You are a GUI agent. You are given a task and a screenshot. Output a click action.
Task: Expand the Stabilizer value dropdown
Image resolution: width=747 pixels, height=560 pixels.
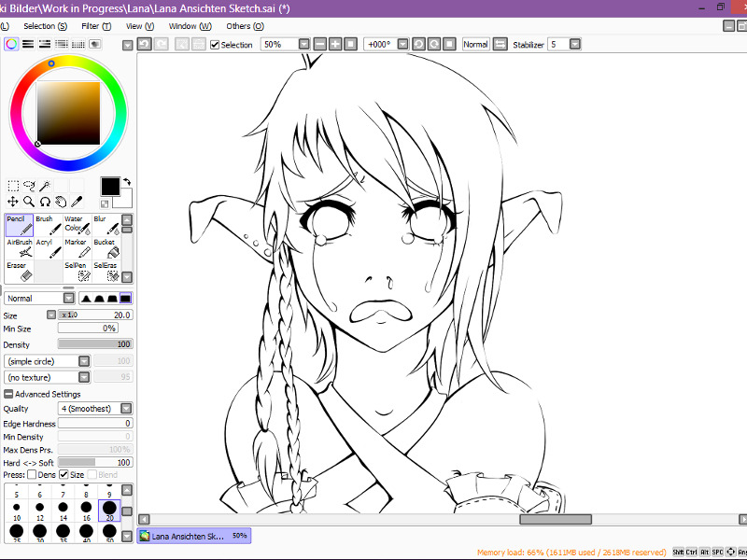click(x=575, y=44)
